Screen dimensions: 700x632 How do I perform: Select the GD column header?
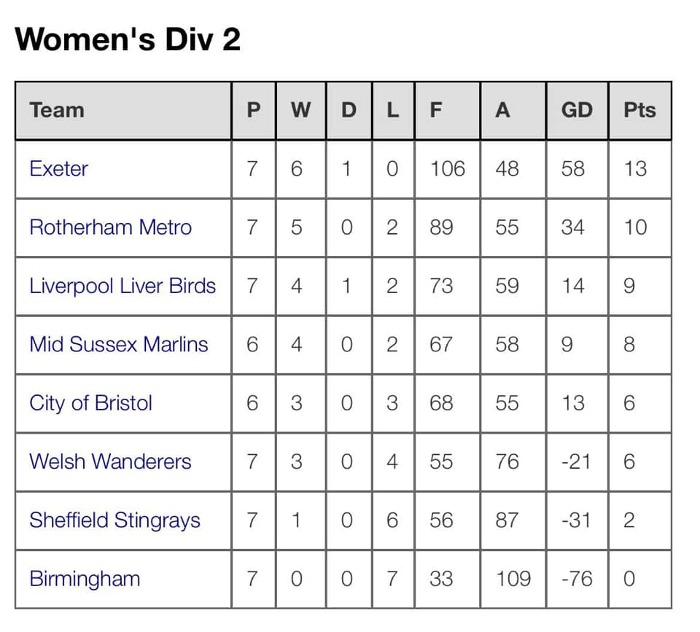click(x=577, y=110)
